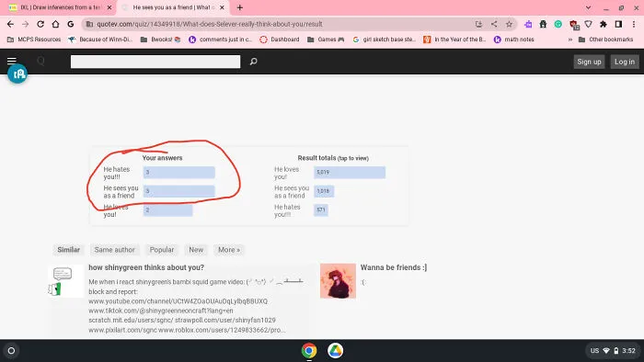Select the New filter tab
The height and width of the screenshot is (362, 644).
click(x=196, y=250)
